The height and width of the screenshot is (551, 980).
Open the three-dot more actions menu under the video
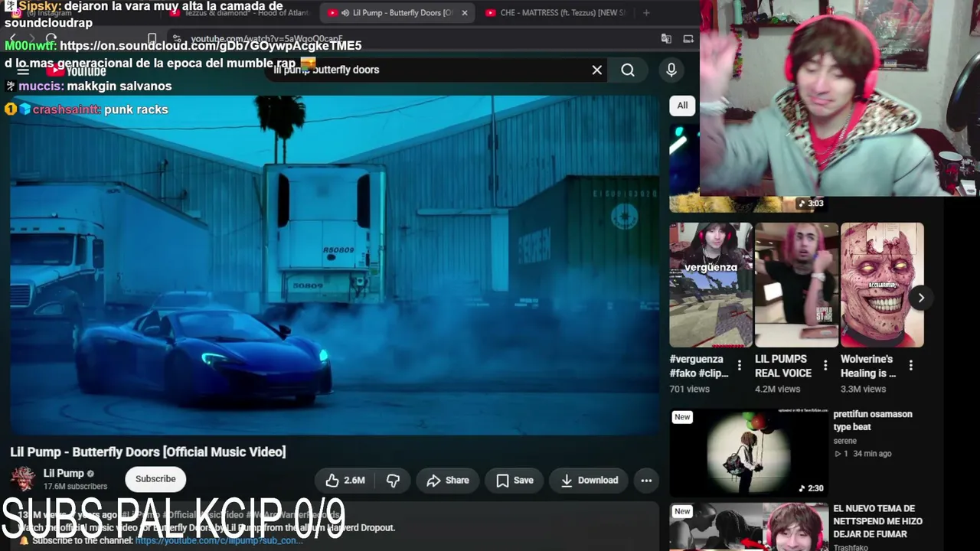click(646, 481)
